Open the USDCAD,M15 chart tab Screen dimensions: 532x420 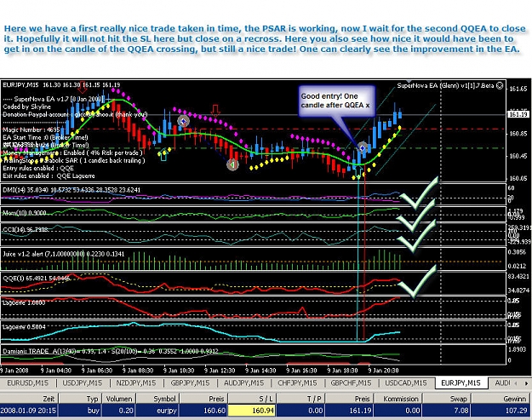(406, 383)
